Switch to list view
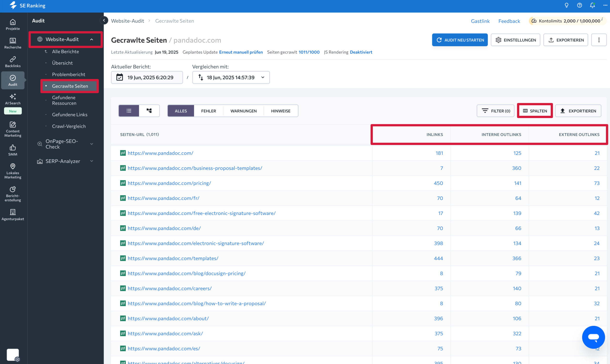This screenshot has width=610, height=364. pos(129,111)
